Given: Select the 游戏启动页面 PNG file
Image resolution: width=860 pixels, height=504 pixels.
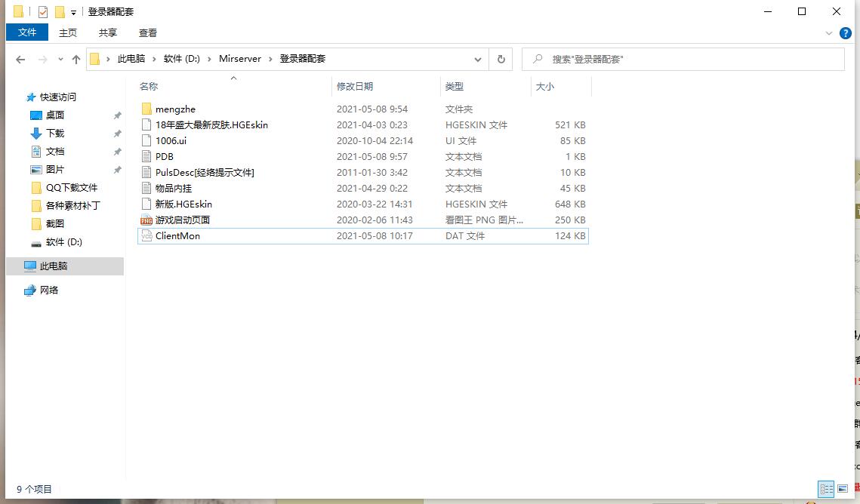Looking at the screenshot, I should (182, 220).
